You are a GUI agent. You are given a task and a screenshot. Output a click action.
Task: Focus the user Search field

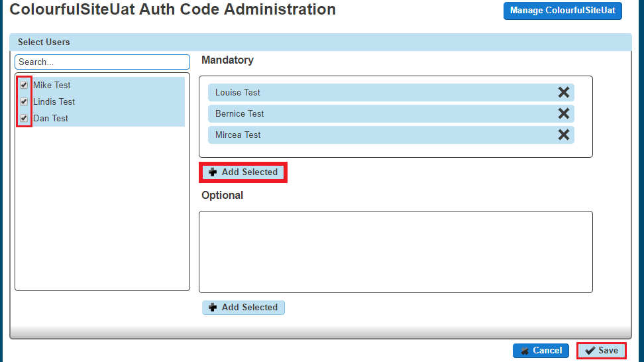(102, 62)
